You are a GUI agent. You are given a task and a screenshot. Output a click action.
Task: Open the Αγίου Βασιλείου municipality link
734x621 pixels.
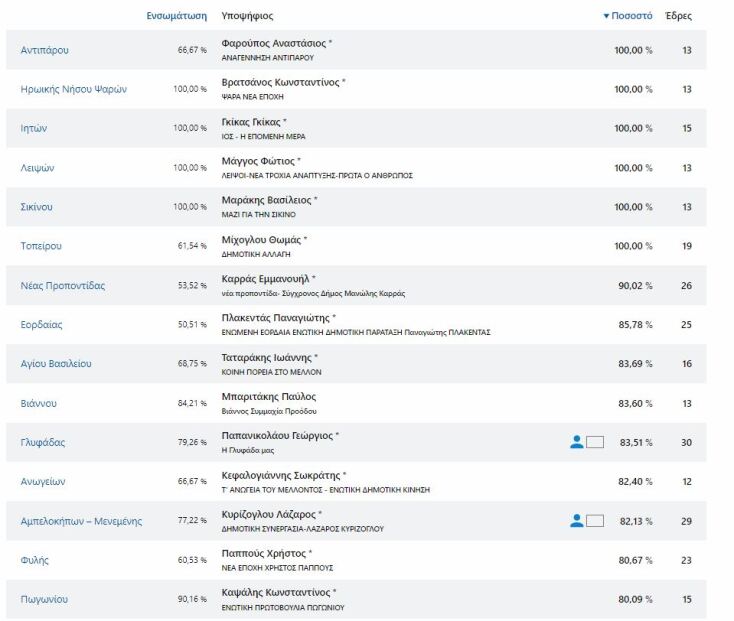(56, 364)
